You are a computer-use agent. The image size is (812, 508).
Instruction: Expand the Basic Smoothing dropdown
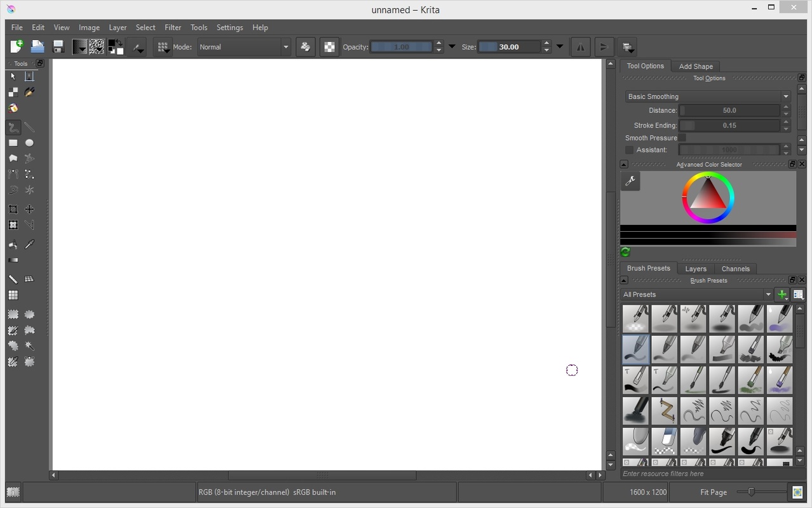707,97
